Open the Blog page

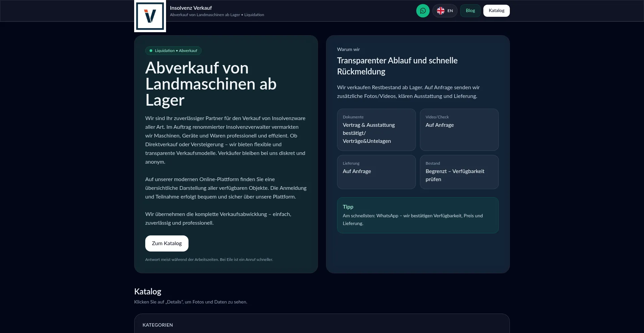pyautogui.click(x=470, y=11)
